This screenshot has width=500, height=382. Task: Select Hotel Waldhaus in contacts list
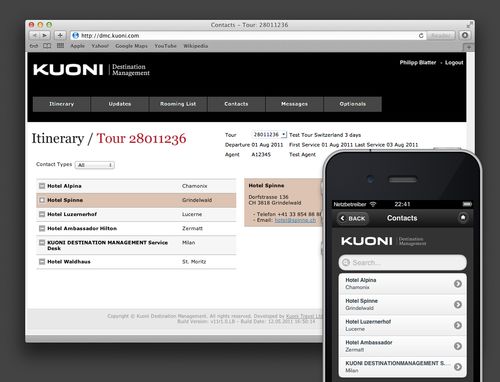coord(136,262)
